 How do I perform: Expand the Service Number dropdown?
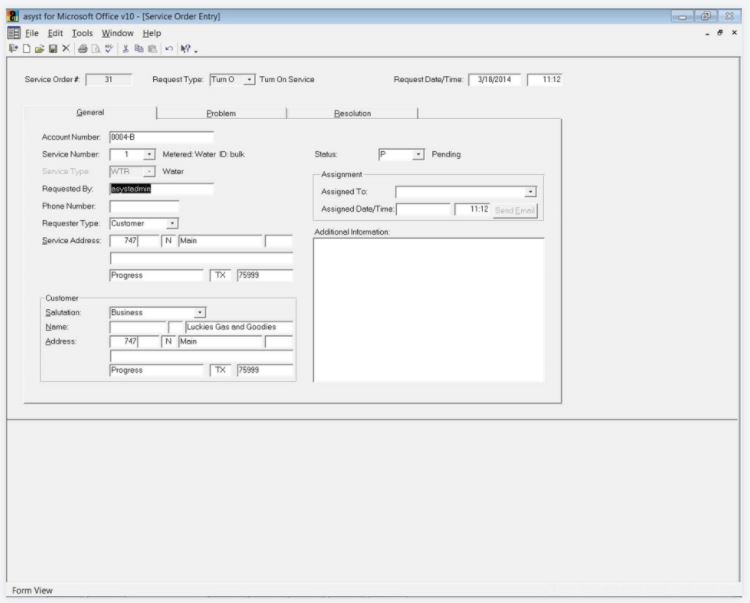pyautogui.click(x=149, y=154)
